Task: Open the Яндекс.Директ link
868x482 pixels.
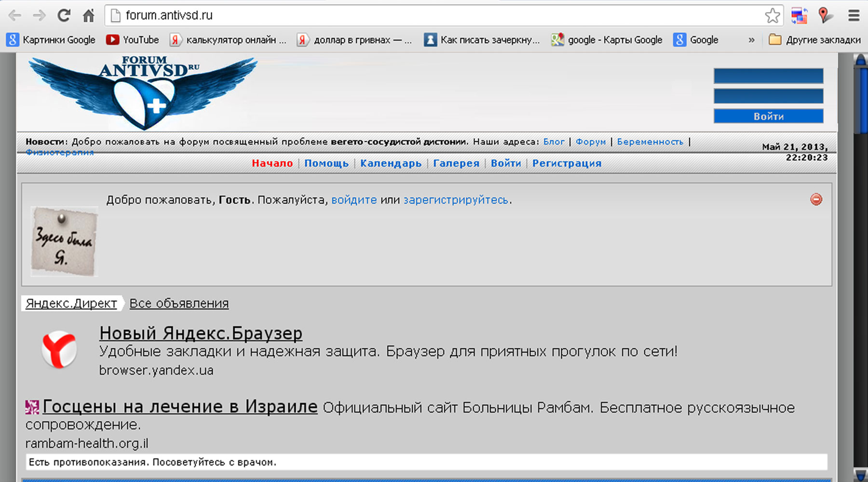Action: (x=71, y=303)
